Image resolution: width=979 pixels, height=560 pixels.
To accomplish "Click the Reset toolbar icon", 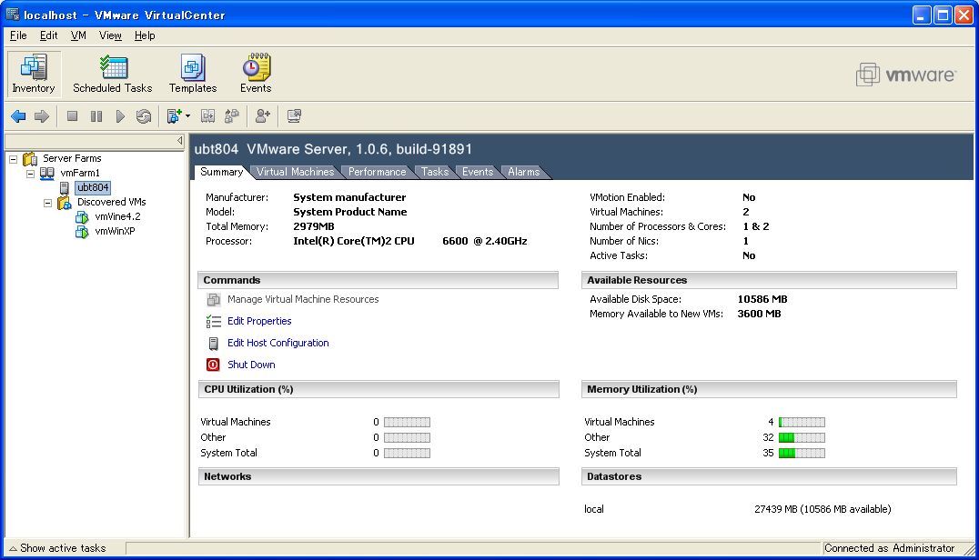I will click(144, 116).
